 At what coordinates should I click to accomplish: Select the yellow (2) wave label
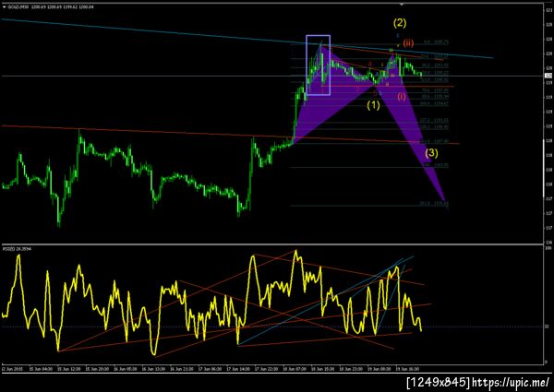tap(400, 23)
